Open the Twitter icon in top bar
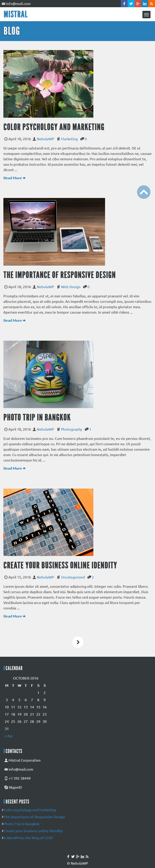This screenshot has width=155, height=868. pos(131,4)
